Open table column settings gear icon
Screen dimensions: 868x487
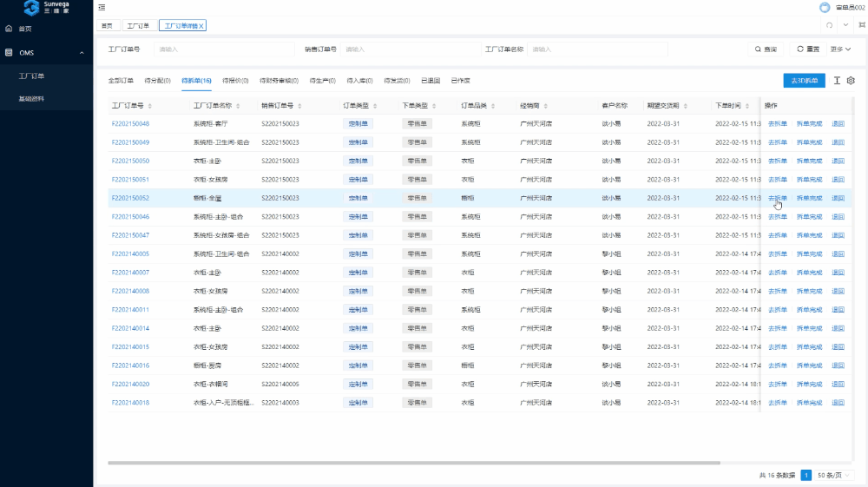tap(852, 81)
